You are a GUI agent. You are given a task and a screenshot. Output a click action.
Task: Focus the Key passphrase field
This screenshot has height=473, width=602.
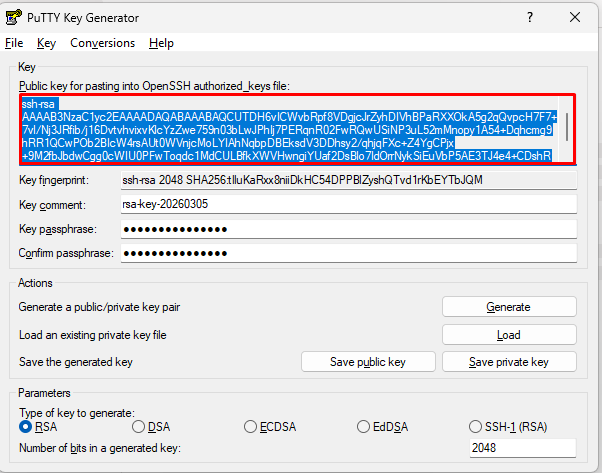(348, 229)
